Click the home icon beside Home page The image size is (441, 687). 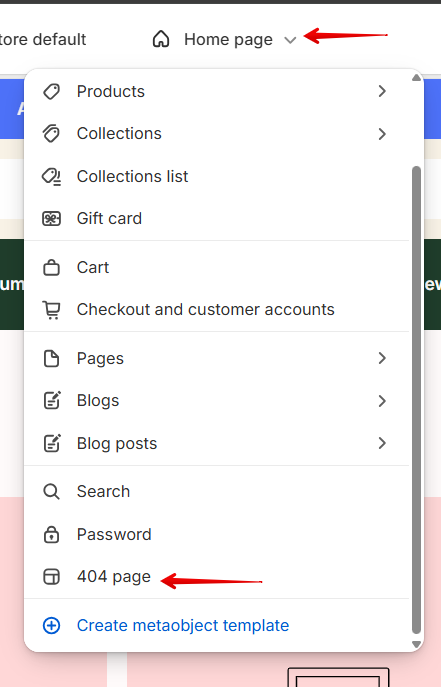point(161,39)
